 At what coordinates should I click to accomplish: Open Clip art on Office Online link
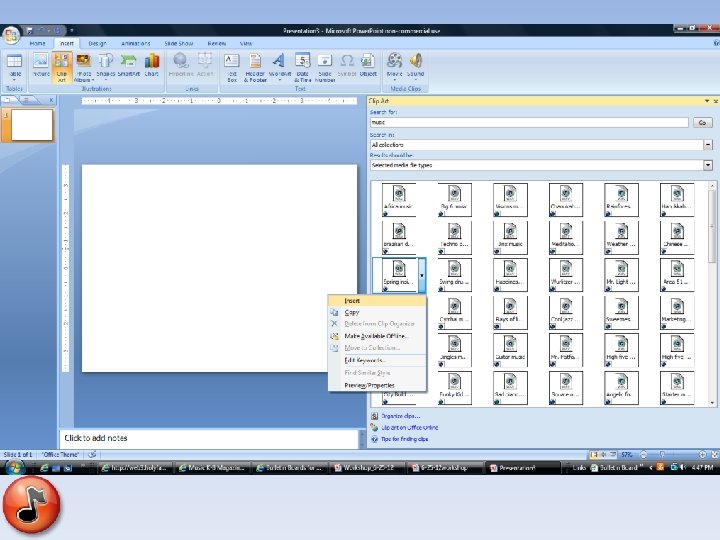pos(410,428)
